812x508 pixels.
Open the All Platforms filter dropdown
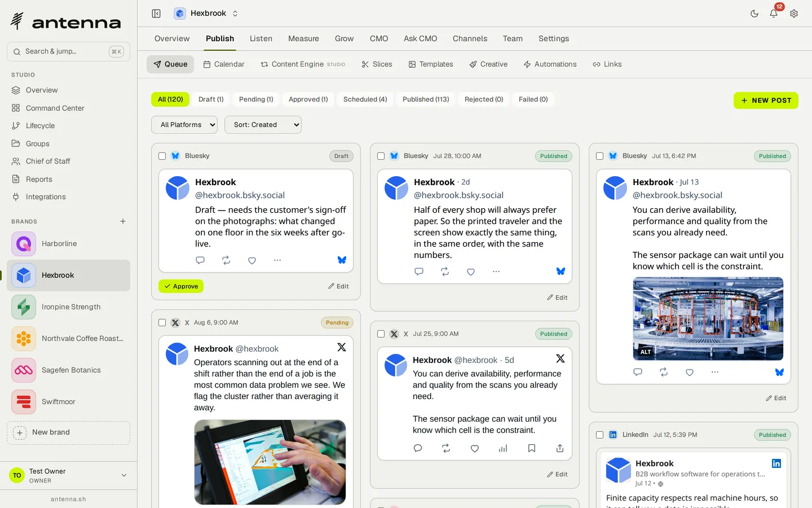tap(184, 125)
